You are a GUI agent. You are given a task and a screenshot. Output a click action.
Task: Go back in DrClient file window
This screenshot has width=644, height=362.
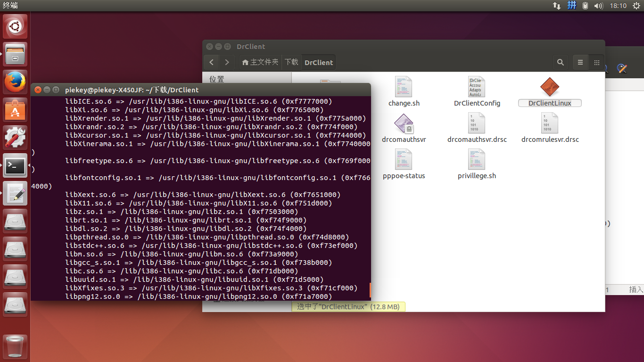click(x=212, y=62)
